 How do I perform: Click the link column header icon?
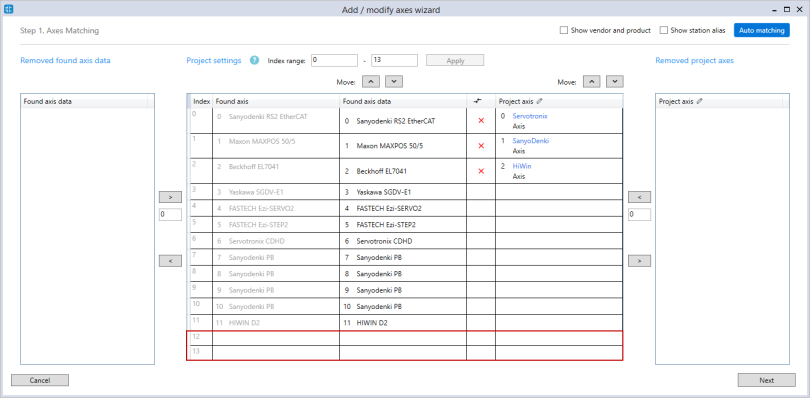click(478, 101)
